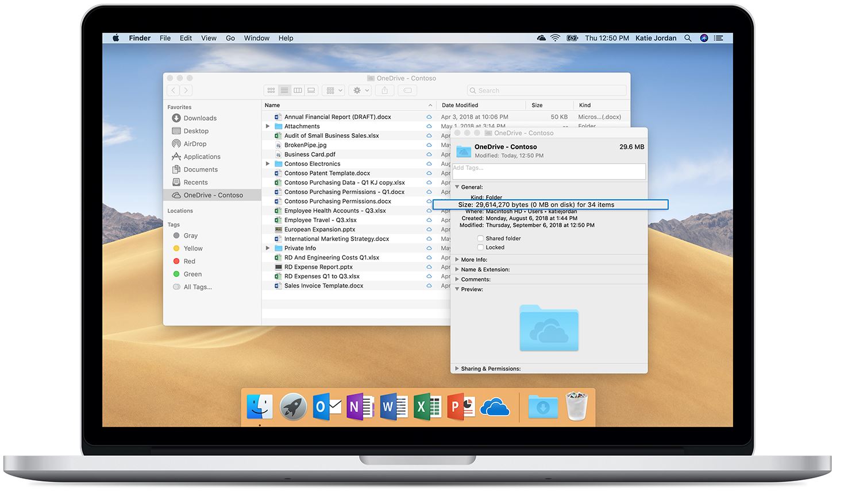
Task: Open the Help menu
Action: [x=286, y=38]
